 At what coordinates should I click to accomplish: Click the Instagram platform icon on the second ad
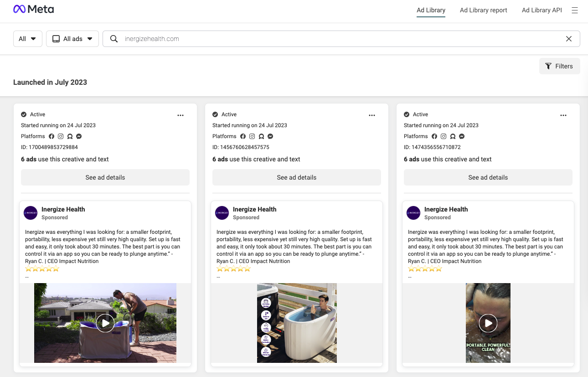[252, 136]
